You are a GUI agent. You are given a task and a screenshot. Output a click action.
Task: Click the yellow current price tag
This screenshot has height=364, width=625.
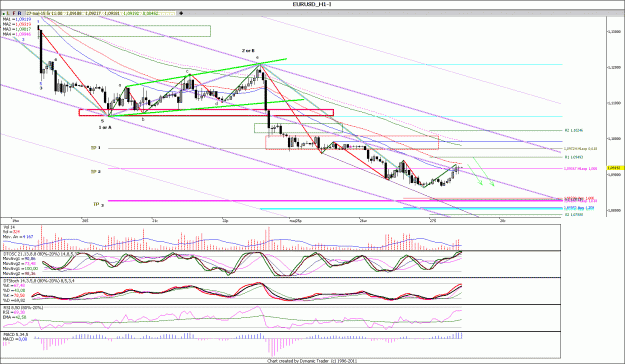click(x=615, y=168)
